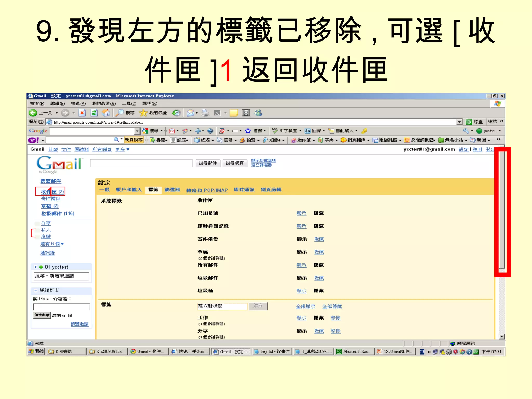This screenshot has width=532, height=399.
Task: Click the Yahoo toolbar Y! logo icon
Action: pyautogui.click(x=34, y=140)
